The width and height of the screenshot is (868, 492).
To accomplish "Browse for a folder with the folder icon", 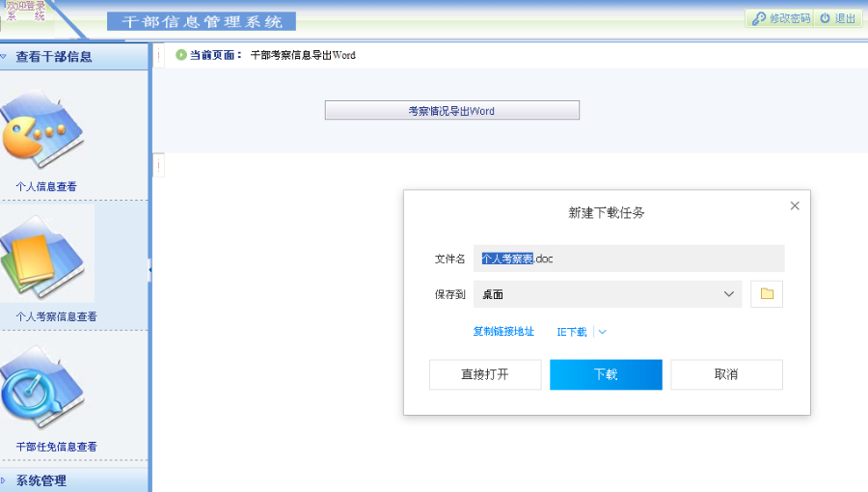I will (x=767, y=294).
